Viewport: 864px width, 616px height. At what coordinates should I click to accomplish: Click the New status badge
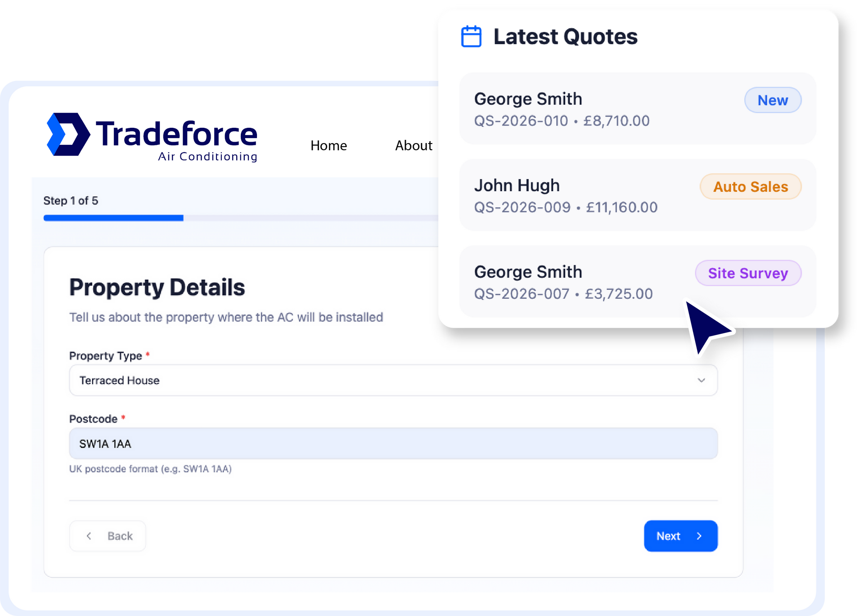tap(772, 100)
